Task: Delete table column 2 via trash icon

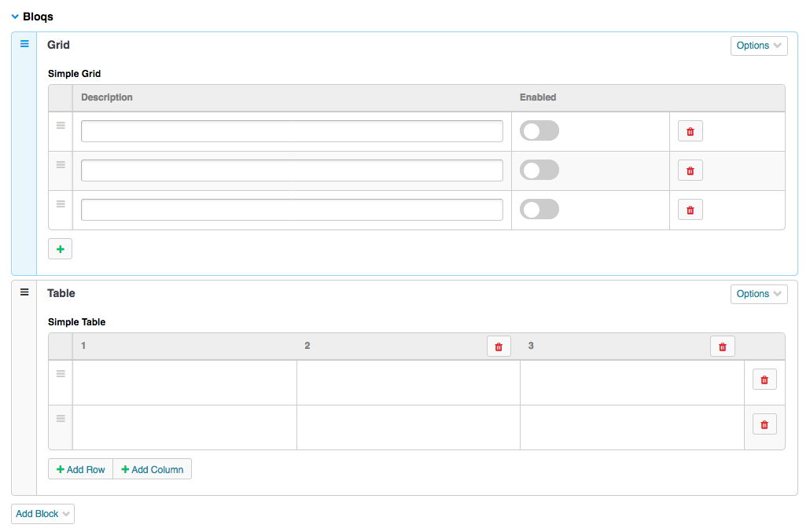Action: [x=499, y=347]
